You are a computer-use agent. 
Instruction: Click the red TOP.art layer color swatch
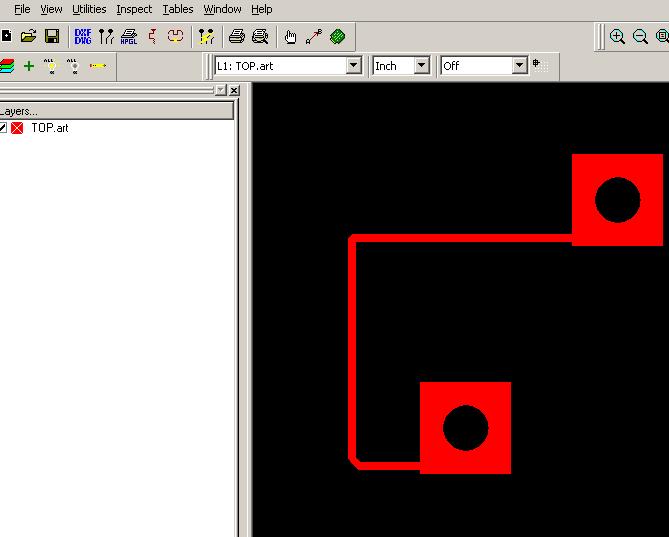tap(17, 128)
